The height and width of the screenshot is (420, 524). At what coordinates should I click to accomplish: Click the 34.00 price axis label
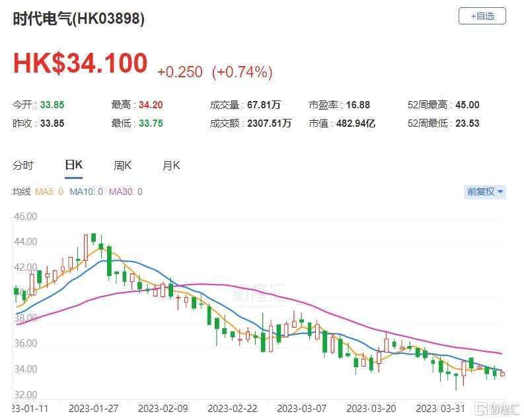click(25, 369)
